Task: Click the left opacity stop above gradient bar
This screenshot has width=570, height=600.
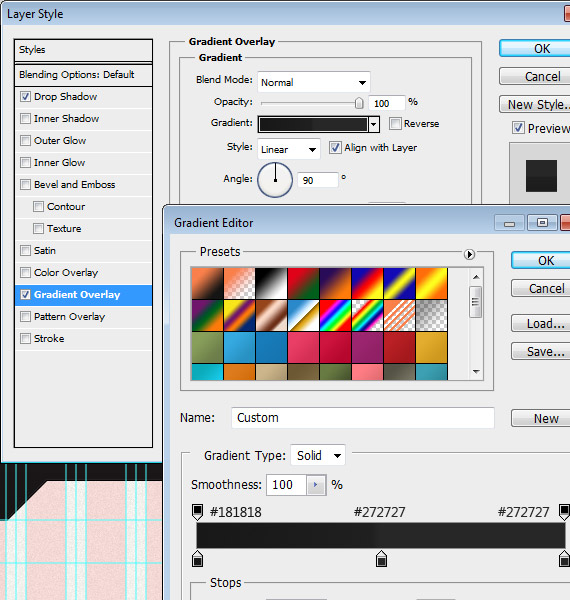Action: [197, 512]
